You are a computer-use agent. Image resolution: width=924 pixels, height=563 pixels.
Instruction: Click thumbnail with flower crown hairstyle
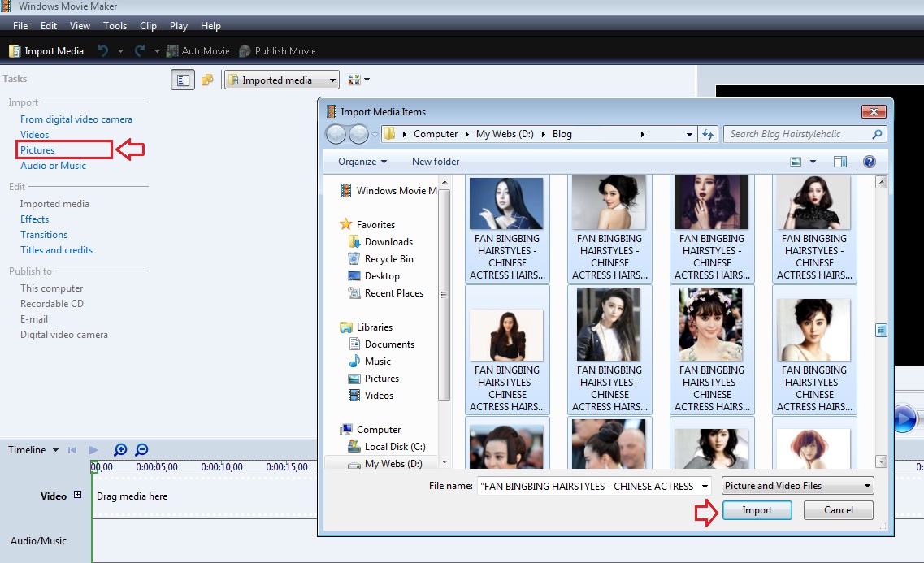click(x=711, y=324)
